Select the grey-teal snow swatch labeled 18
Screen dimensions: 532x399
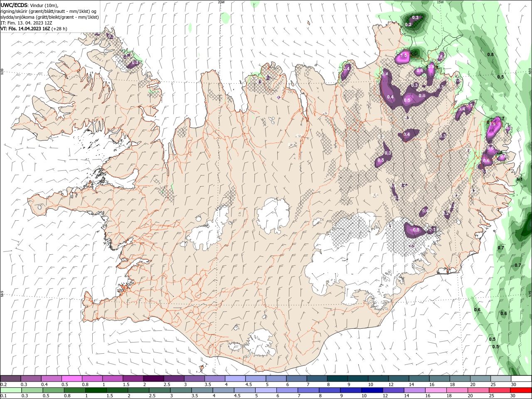click(461, 379)
